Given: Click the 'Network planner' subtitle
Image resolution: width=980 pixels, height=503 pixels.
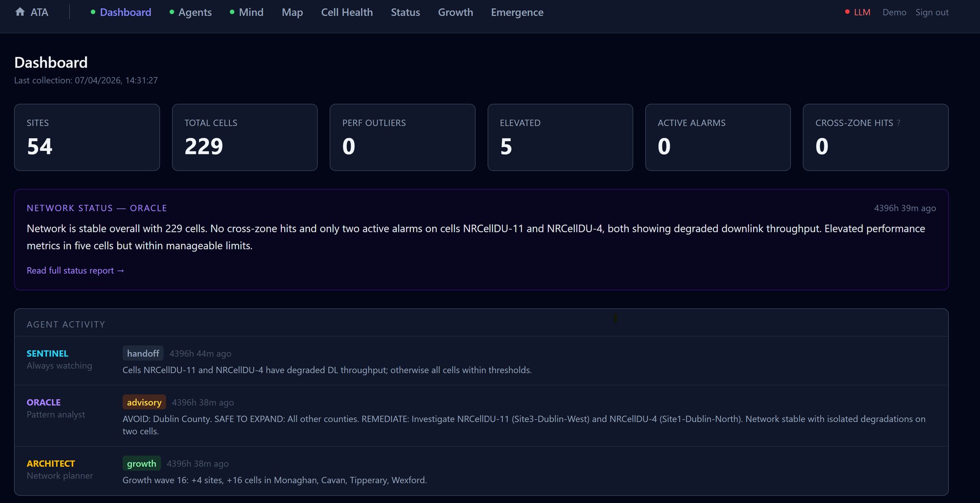Looking at the screenshot, I should pyautogui.click(x=60, y=476).
